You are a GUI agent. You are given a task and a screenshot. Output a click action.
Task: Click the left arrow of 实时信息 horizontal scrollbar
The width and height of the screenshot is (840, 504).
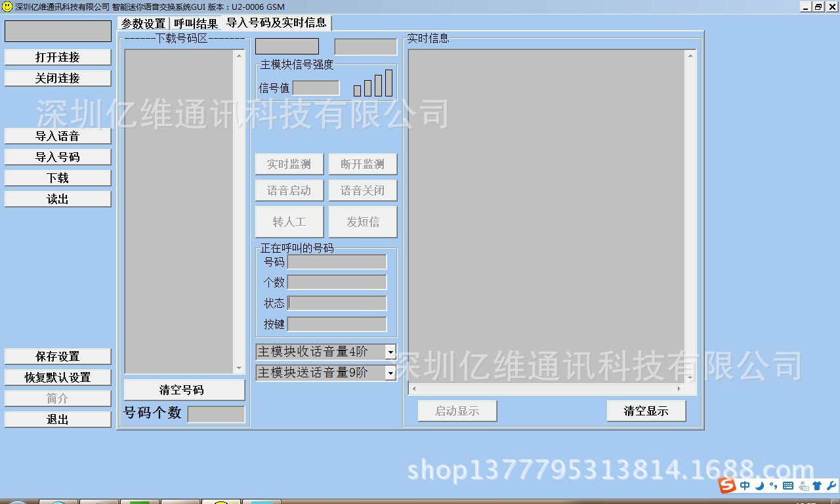(x=414, y=389)
